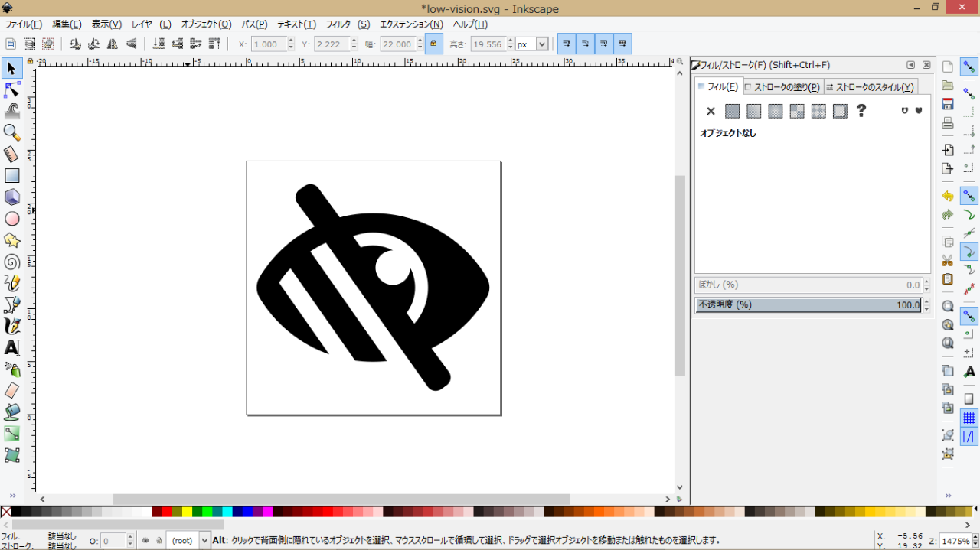Image resolution: width=980 pixels, height=550 pixels.
Task: Increase the zoom percentage stepper
Action: coord(974,537)
